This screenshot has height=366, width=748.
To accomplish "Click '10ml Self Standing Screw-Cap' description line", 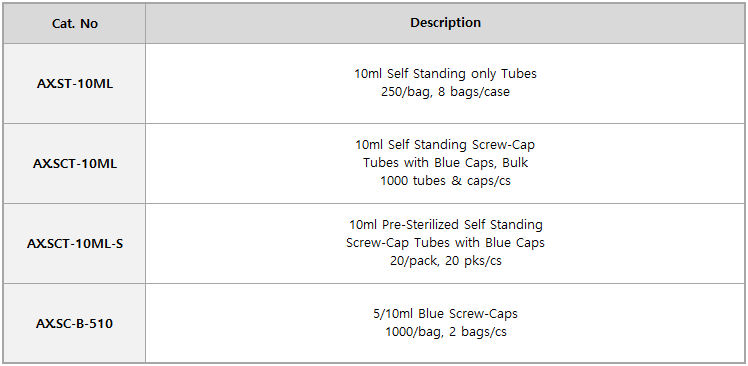I will click(446, 145).
